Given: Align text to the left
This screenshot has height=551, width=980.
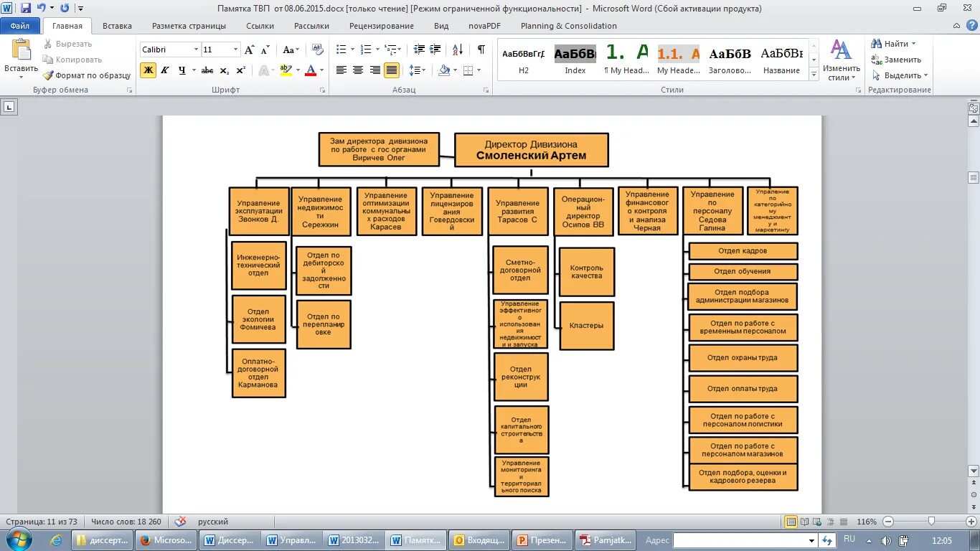Looking at the screenshot, I should 341,70.
